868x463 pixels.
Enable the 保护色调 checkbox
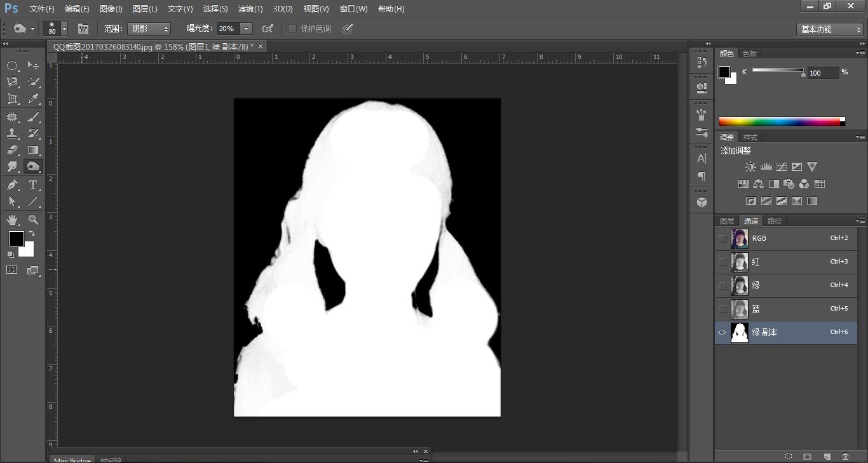coord(292,29)
